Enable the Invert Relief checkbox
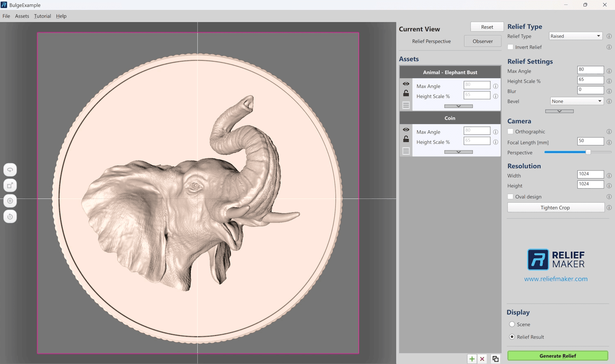The width and height of the screenshot is (615, 364). [510, 47]
